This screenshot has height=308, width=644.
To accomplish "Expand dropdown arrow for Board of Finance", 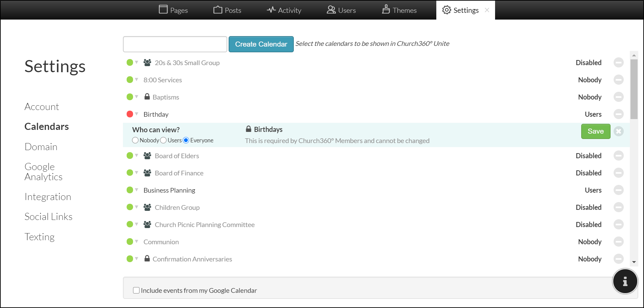I will tap(137, 173).
